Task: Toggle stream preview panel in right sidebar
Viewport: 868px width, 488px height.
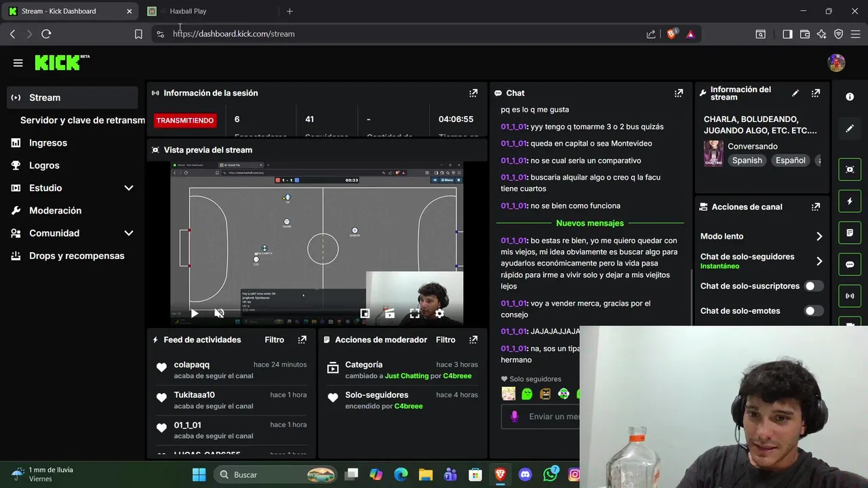Action: coord(850,169)
